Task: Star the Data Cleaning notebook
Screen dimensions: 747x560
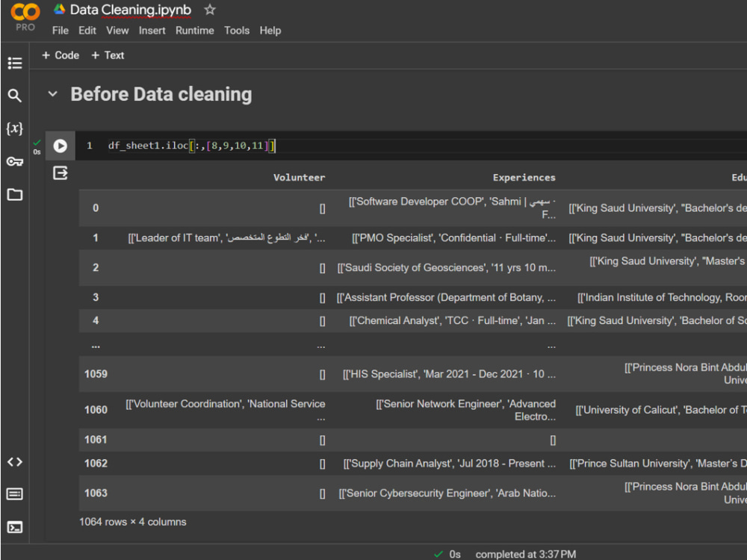Action: pos(210,10)
